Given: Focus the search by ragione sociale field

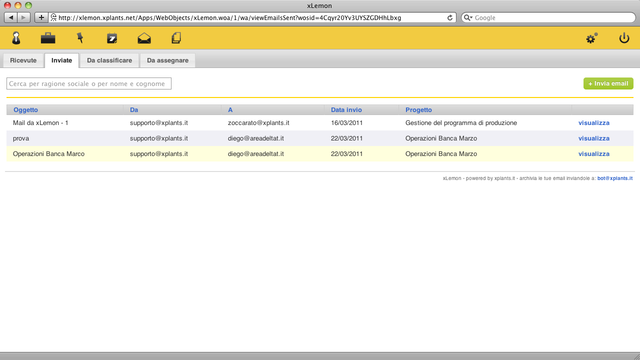Looking at the screenshot, I should click(89, 84).
